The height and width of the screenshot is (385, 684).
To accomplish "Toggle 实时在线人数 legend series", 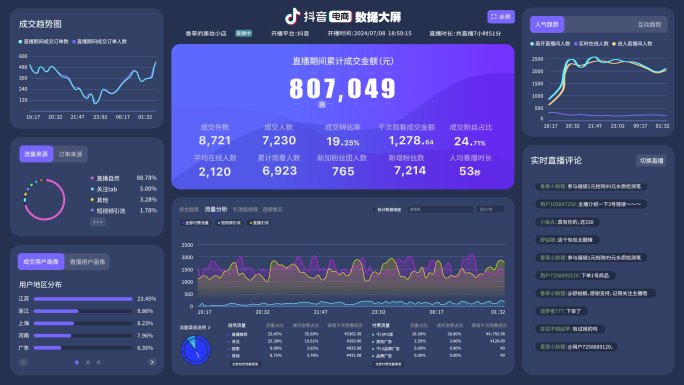I will 591,44.
